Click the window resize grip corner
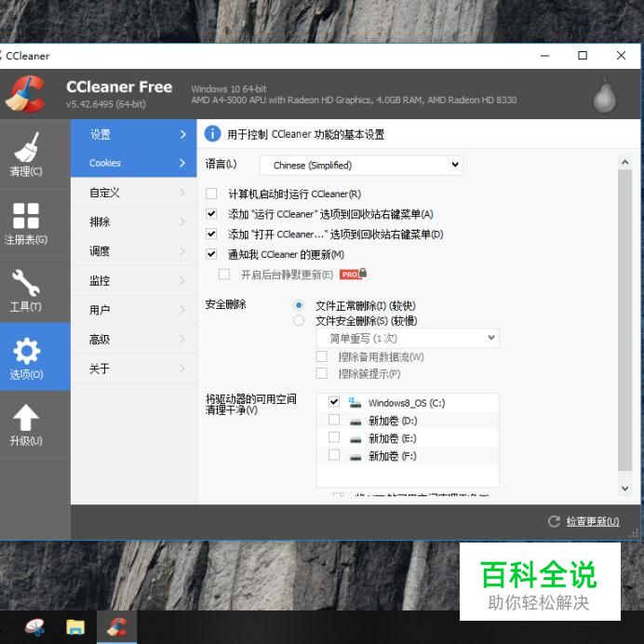This screenshot has height=644, width=644. coord(634,532)
